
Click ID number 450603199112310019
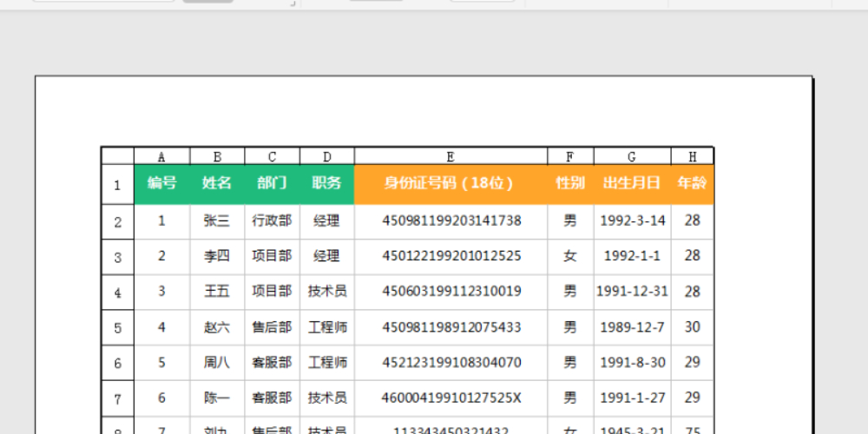coord(451,292)
